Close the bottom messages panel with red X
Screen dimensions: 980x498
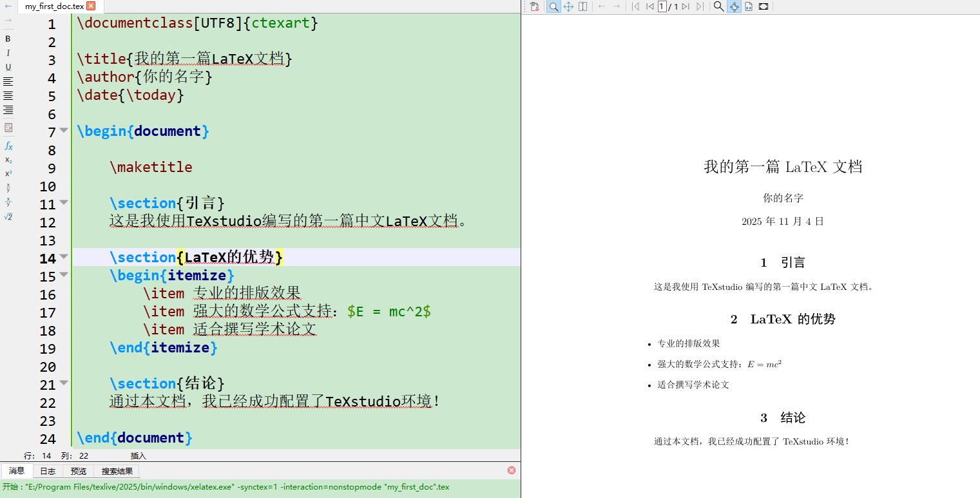click(x=512, y=470)
